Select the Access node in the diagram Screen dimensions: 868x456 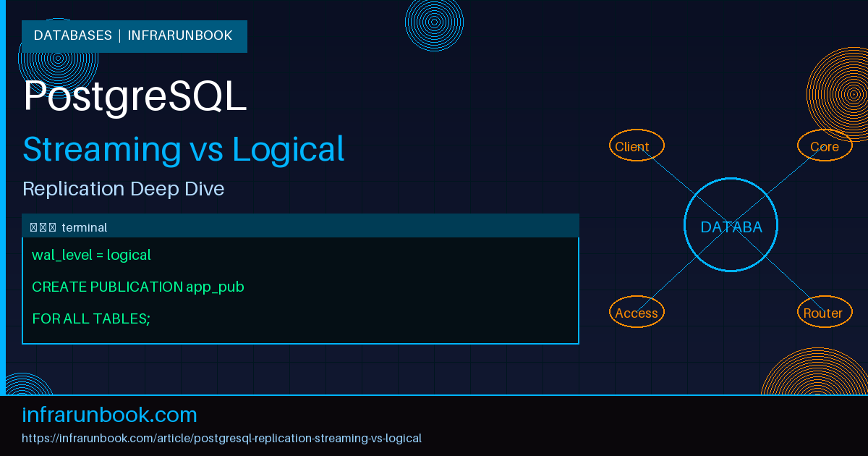point(637,312)
